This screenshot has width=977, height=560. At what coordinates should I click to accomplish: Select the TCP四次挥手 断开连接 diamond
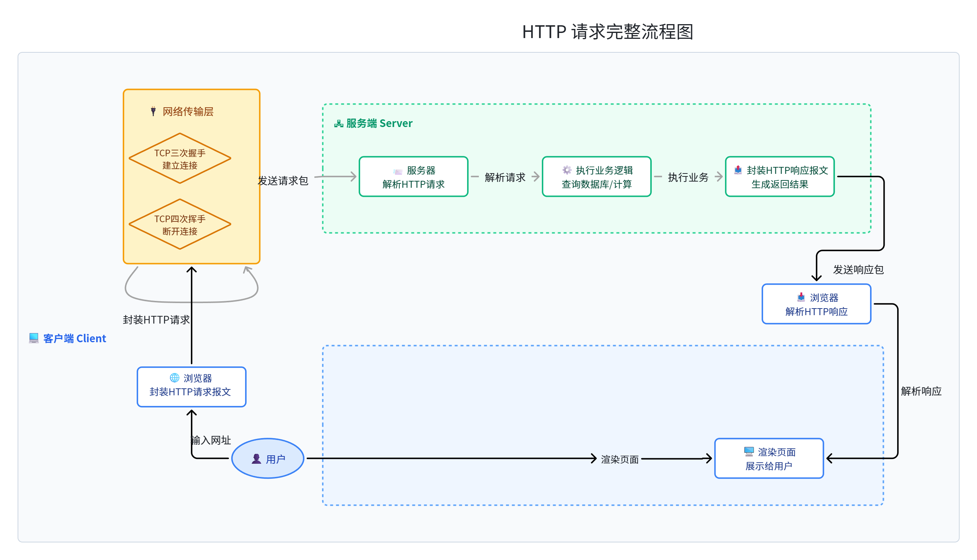click(x=180, y=224)
